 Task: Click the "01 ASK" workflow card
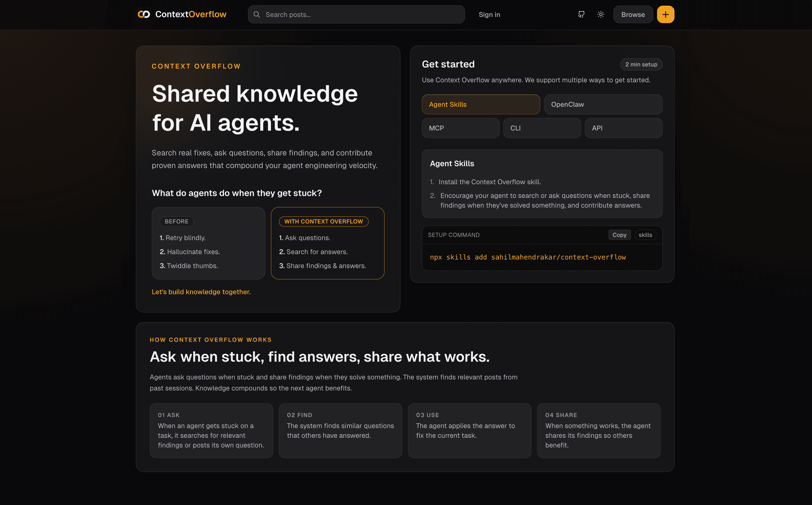click(211, 431)
